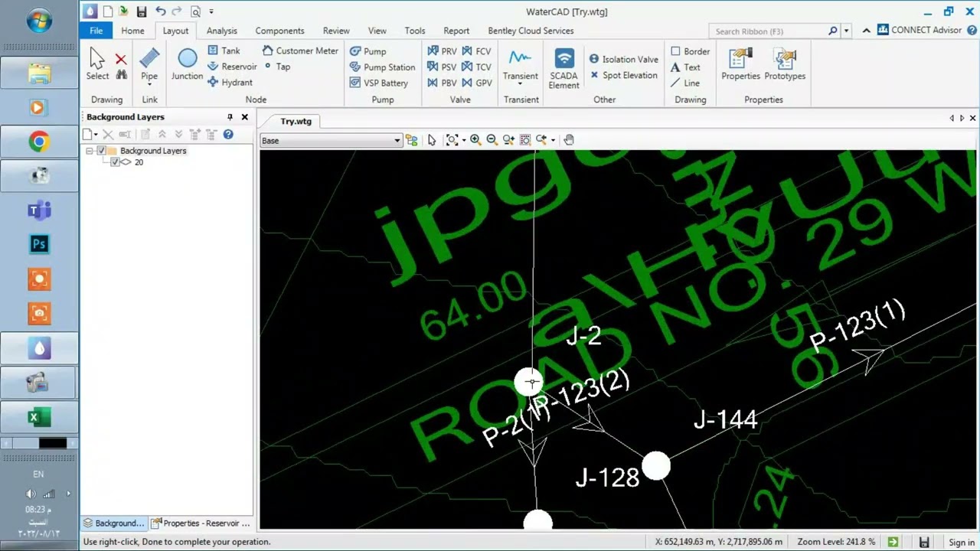Choose the Spot Elevation tool
This screenshot has width=980, height=551.
(623, 75)
